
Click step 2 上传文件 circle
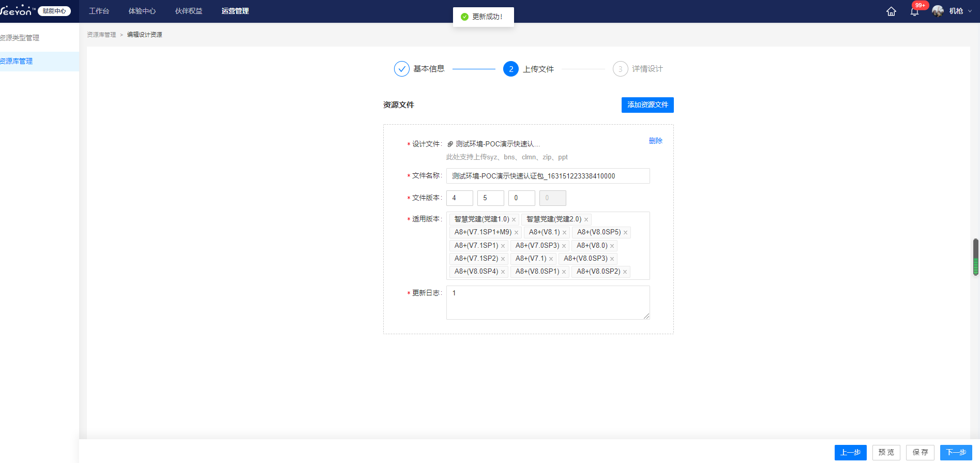tap(511, 69)
